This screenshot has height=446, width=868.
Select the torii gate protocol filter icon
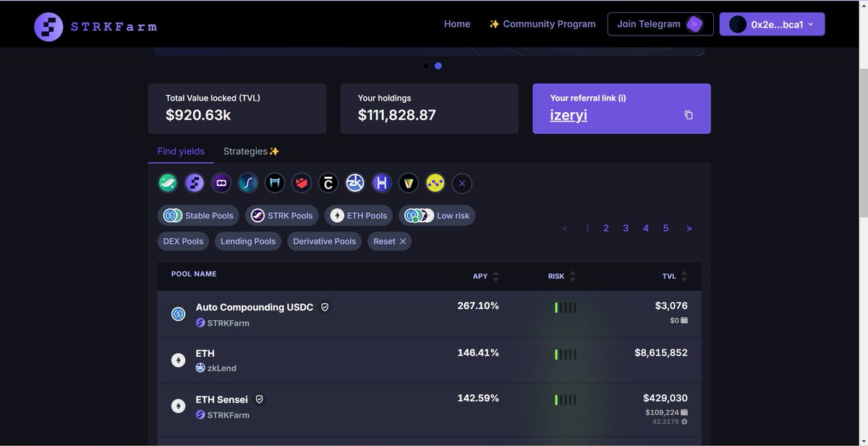[x=275, y=183]
